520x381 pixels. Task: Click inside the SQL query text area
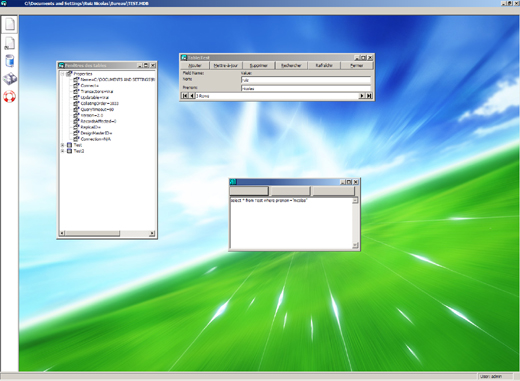point(292,223)
